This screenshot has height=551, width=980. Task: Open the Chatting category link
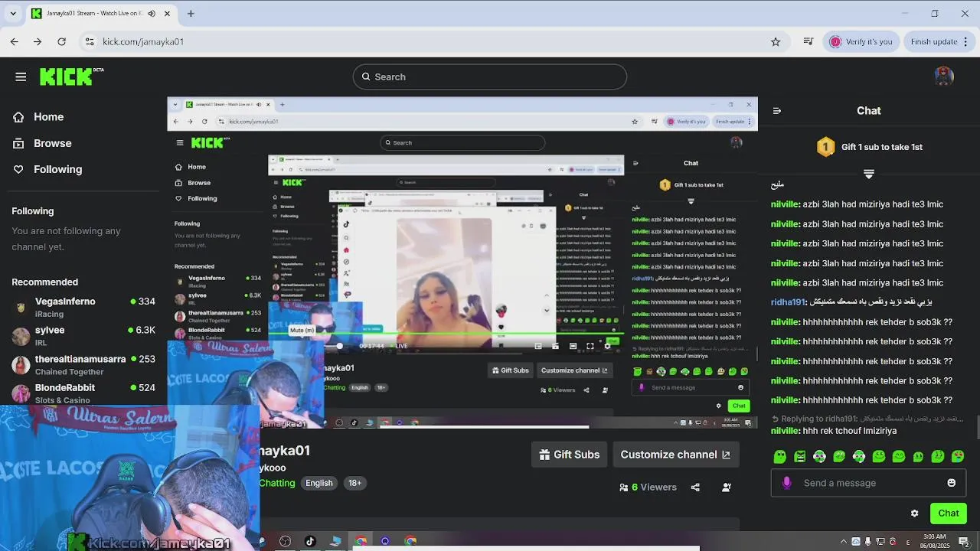click(277, 483)
